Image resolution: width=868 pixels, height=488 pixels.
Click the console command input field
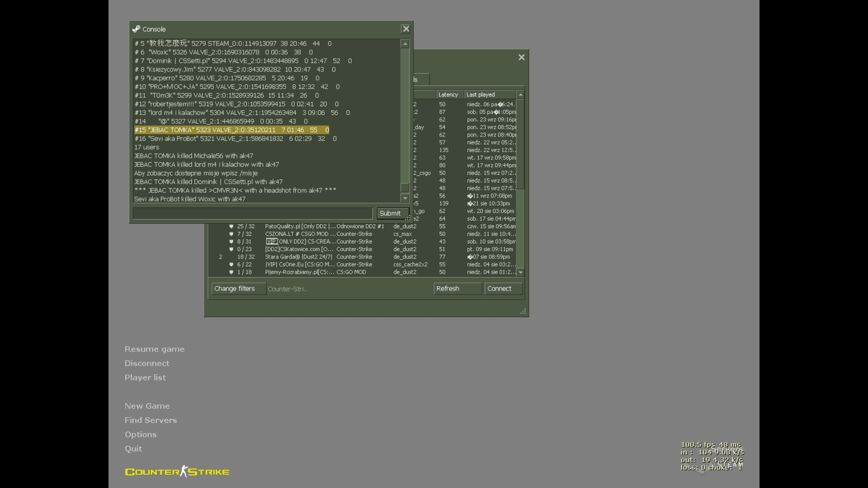[x=253, y=213]
